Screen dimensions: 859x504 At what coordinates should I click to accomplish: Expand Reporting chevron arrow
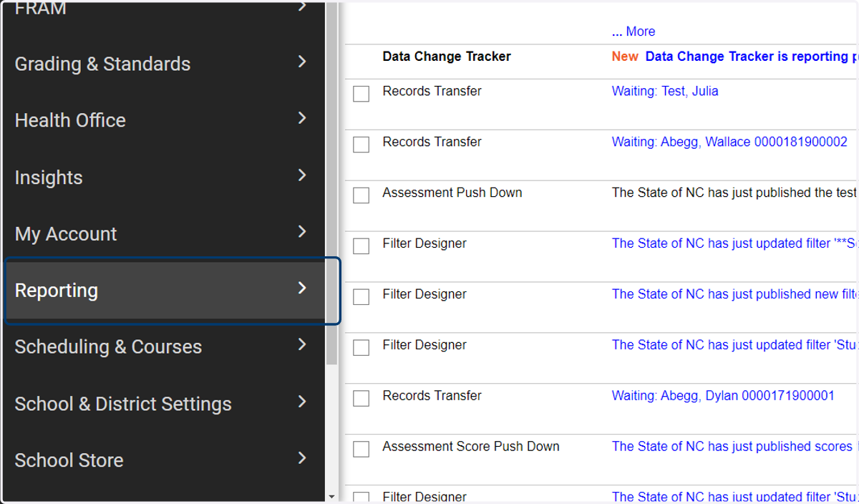[302, 288]
